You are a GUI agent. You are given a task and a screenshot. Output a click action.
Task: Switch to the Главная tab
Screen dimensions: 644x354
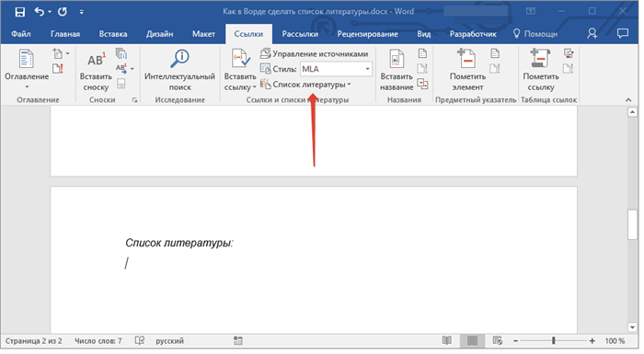tap(65, 34)
